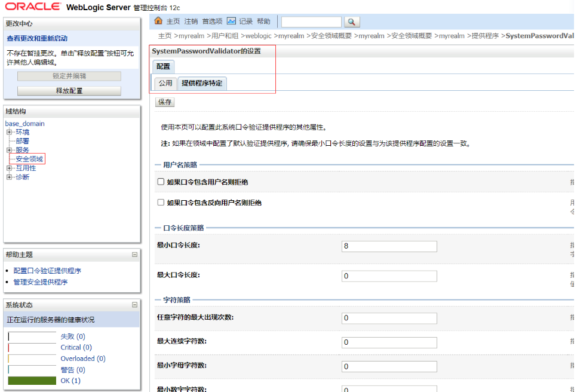Viewport: 577px width, 392px height.
Task: Expand the 环境 tree node
Action: coord(9,132)
